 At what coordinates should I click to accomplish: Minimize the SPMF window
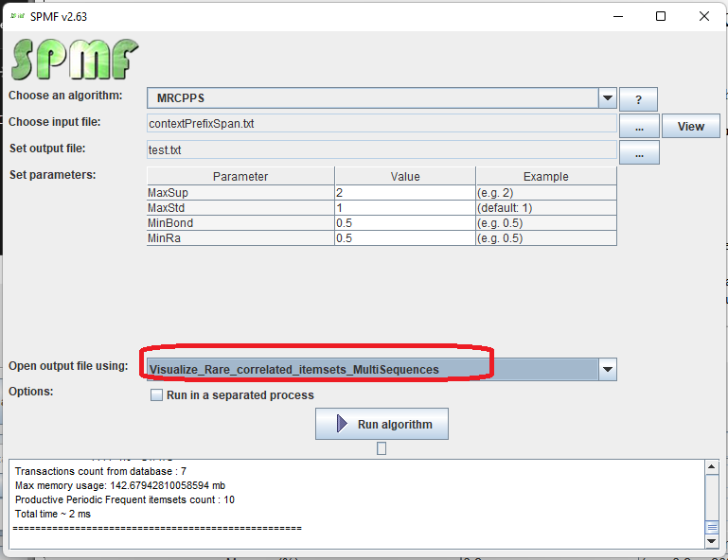617,16
